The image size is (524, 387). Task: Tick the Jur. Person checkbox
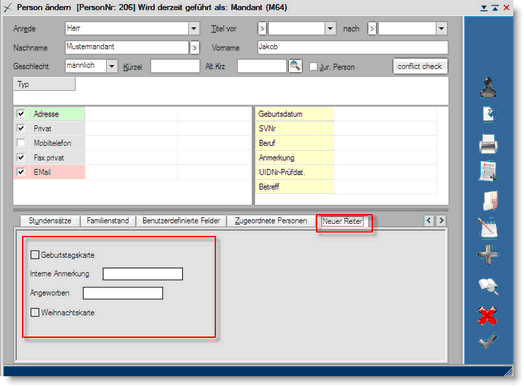point(313,67)
